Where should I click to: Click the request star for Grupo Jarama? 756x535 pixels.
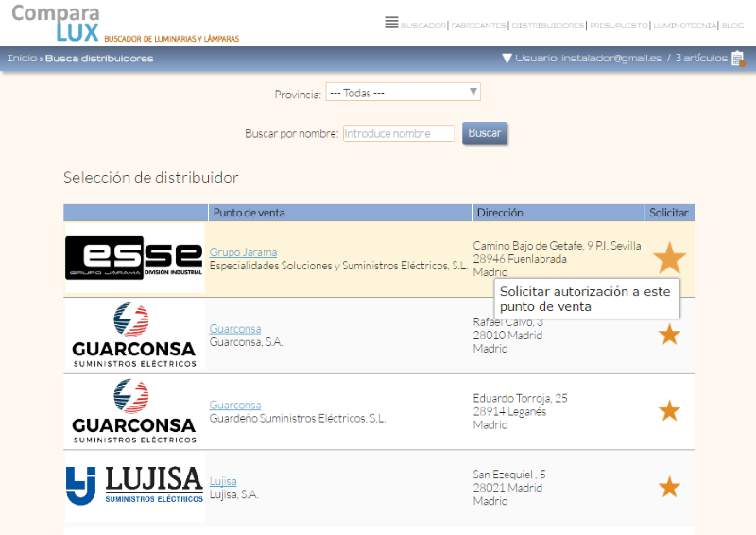pos(669,258)
